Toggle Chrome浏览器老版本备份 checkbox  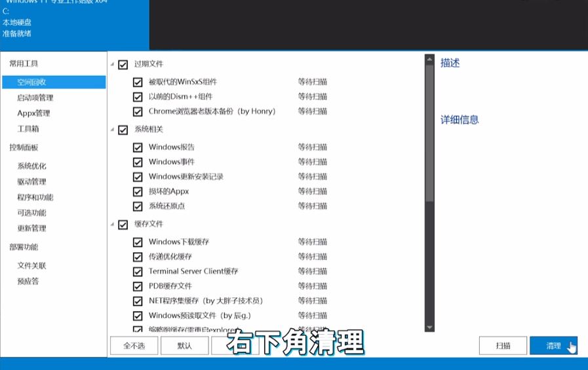click(x=138, y=111)
